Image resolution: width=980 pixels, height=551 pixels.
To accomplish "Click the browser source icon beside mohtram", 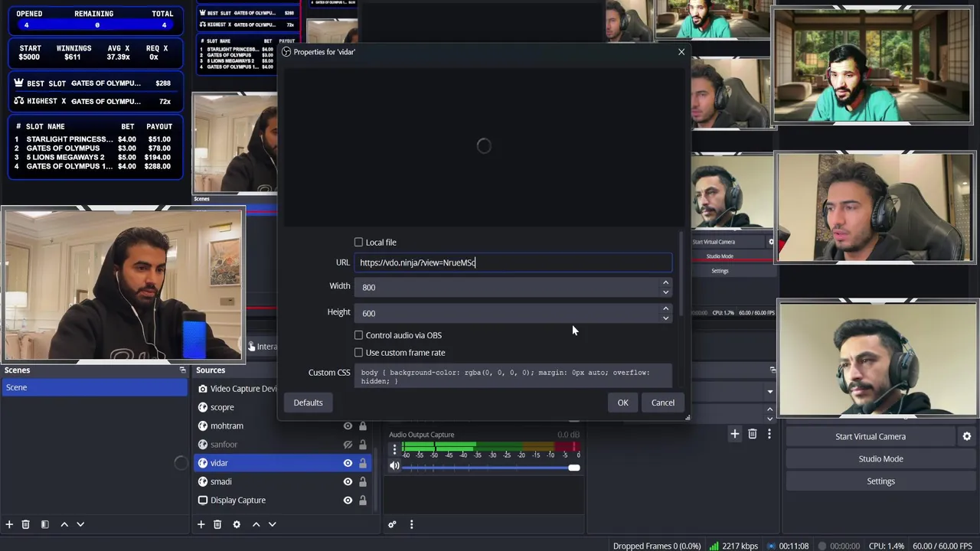I will click(x=203, y=425).
